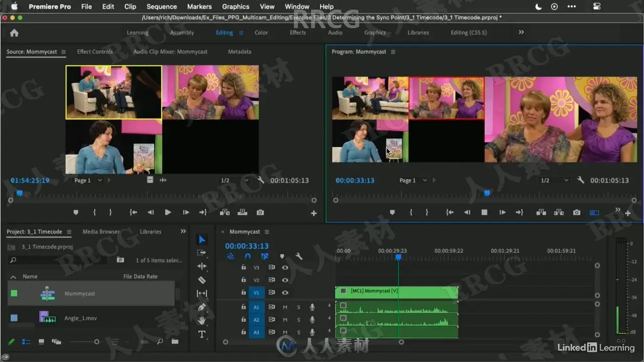Image resolution: width=644 pixels, height=362 pixels.
Task: Open Program monitor 1/2 resolution dropdown
Action: click(555, 180)
